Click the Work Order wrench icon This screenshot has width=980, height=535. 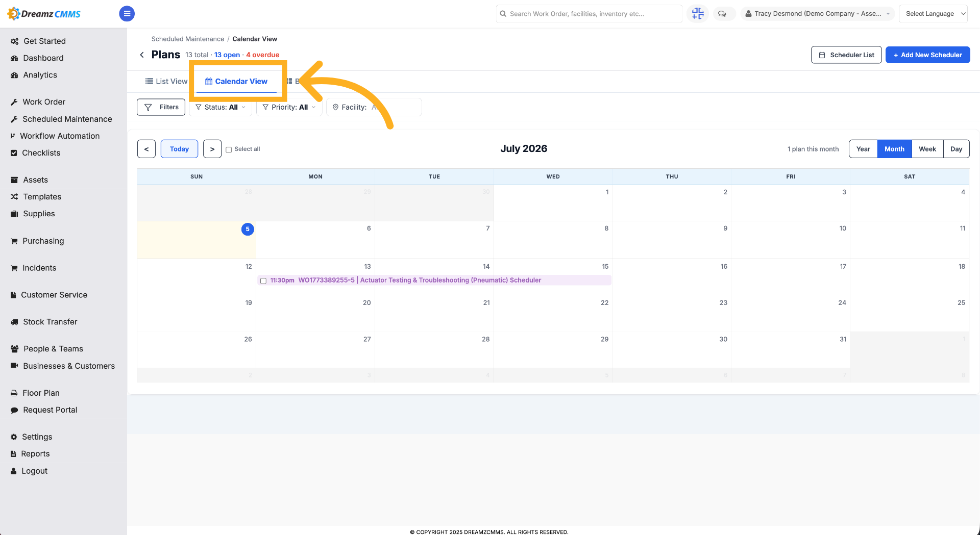pos(14,102)
